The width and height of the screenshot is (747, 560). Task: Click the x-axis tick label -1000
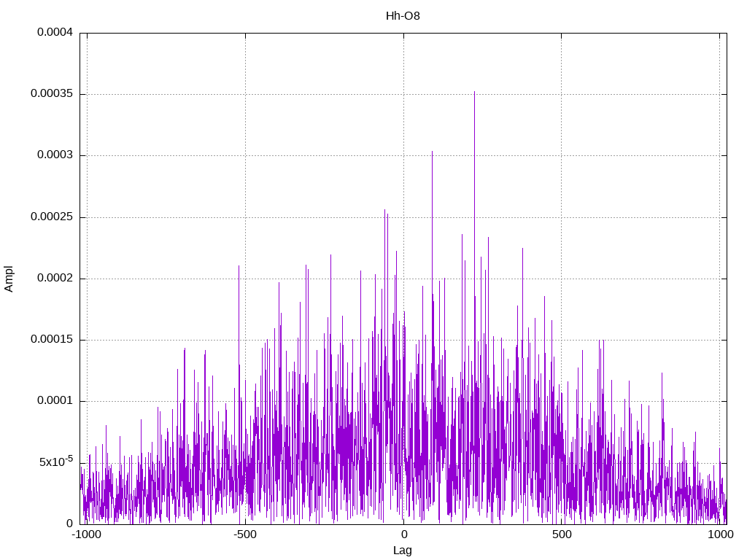pos(86,534)
